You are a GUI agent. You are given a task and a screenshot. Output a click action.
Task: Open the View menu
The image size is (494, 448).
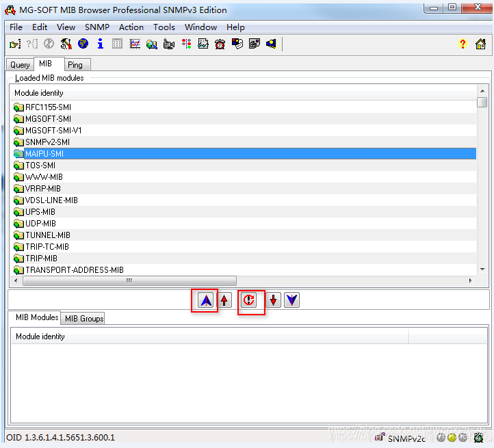pyautogui.click(x=66, y=27)
